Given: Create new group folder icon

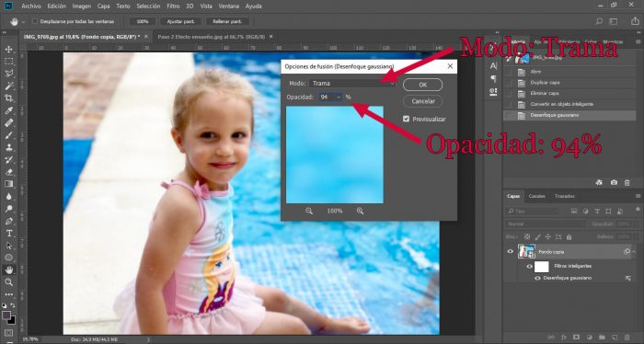Looking at the screenshot, I should tap(602, 337).
